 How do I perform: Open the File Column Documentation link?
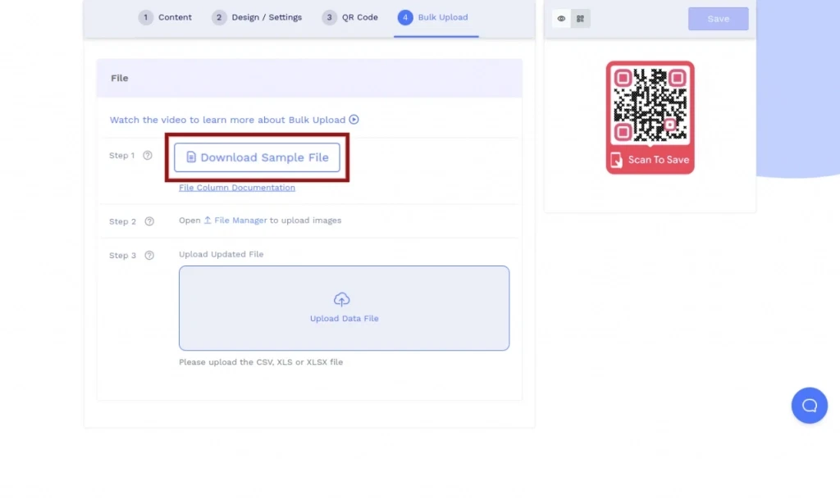point(237,188)
